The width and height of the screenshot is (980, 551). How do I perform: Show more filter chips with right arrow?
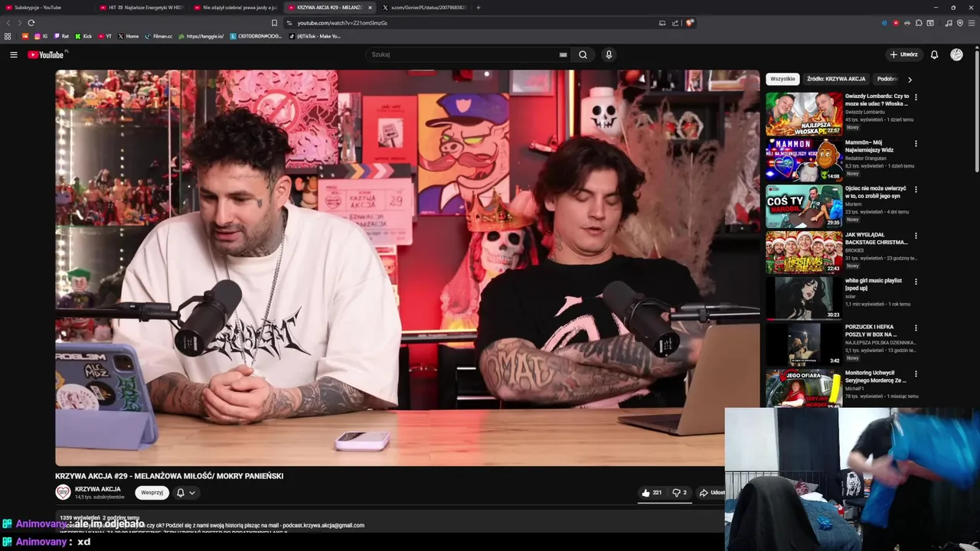point(910,79)
